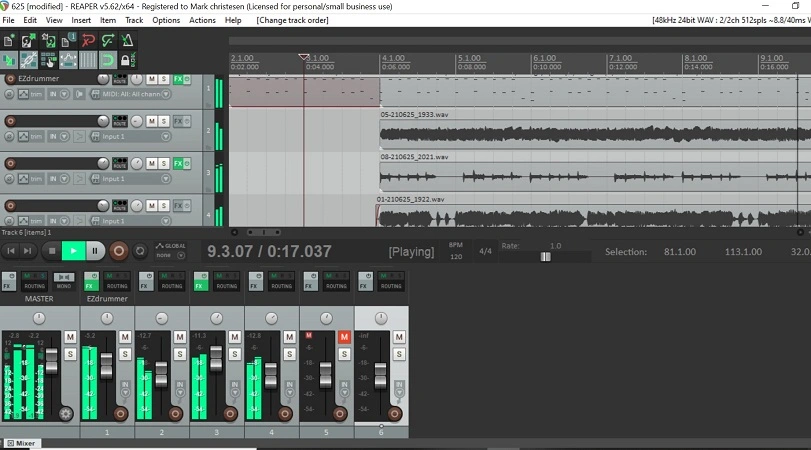Click the save project toolbar icon

pyautogui.click(x=48, y=40)
